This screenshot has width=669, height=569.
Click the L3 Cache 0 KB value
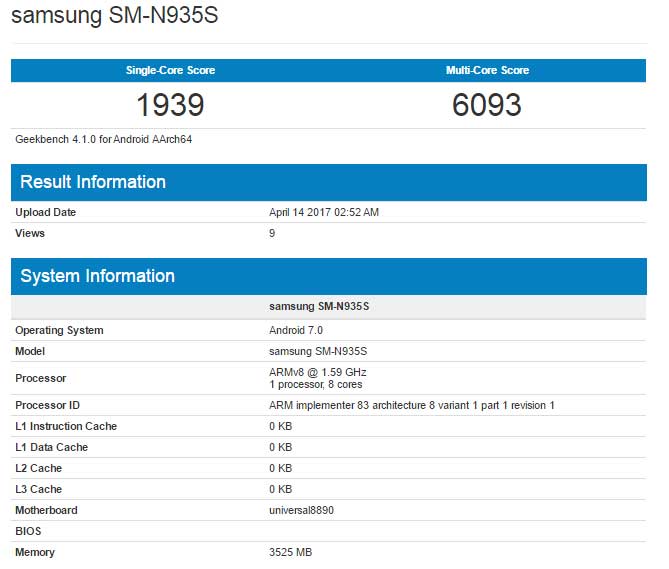[281, 489]
